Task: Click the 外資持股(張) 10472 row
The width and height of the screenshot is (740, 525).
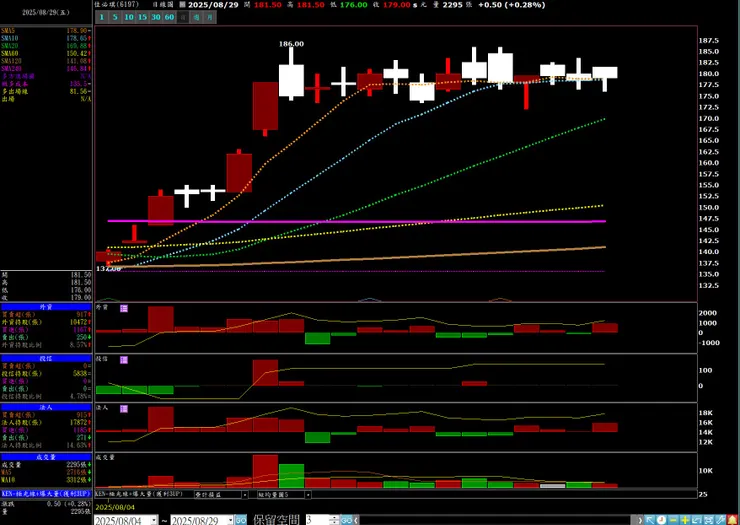Action: (46, 322)
